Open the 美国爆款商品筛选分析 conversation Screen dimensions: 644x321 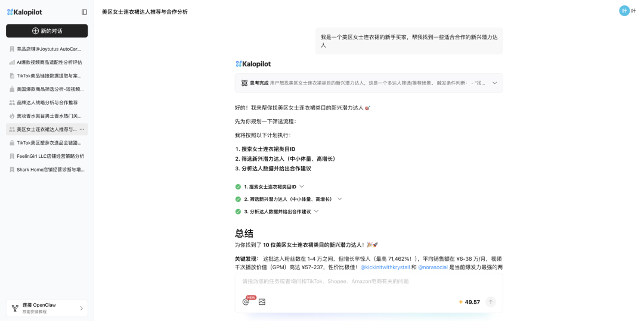[47, 89]
